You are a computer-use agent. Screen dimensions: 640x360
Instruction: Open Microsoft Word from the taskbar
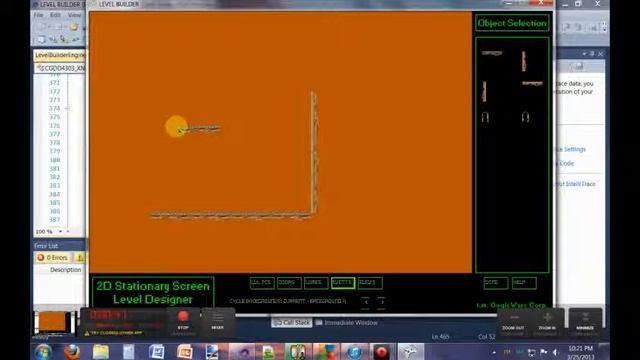pyautogui.click(x=156, y=352)
